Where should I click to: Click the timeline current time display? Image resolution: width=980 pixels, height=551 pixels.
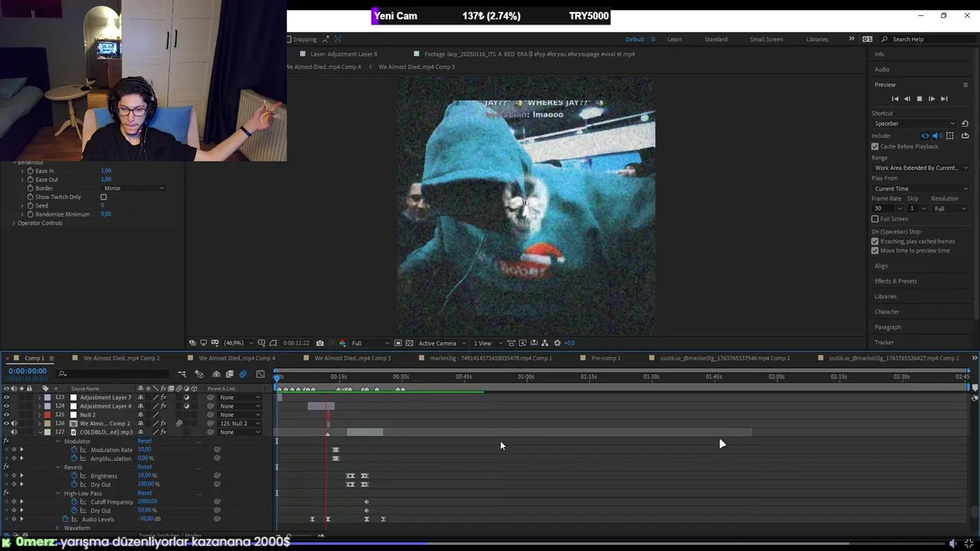point(28,371)
